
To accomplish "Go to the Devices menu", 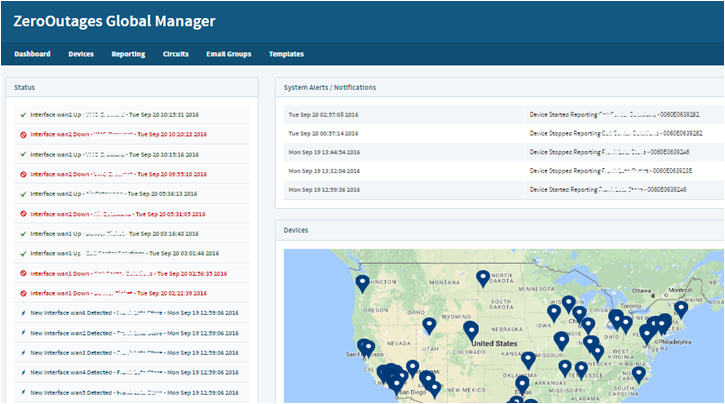I will pyautogui.click(x=81, y=54).
